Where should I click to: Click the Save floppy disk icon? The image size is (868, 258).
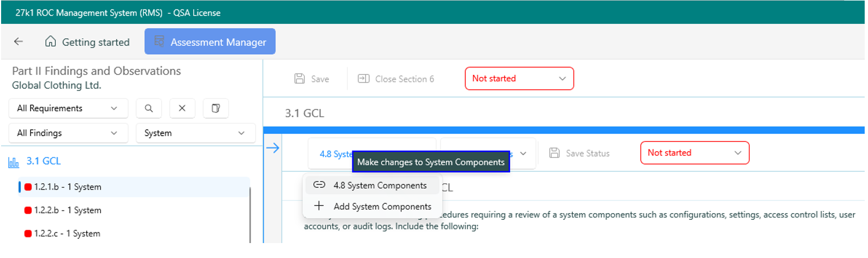click(300, 79)
